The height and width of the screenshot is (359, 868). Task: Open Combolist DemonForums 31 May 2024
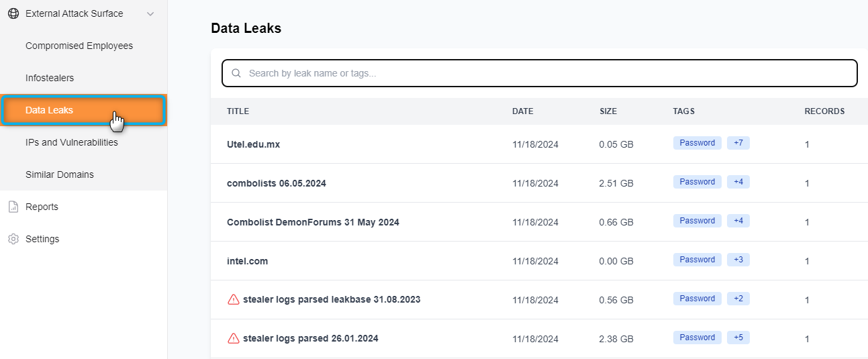313,222
